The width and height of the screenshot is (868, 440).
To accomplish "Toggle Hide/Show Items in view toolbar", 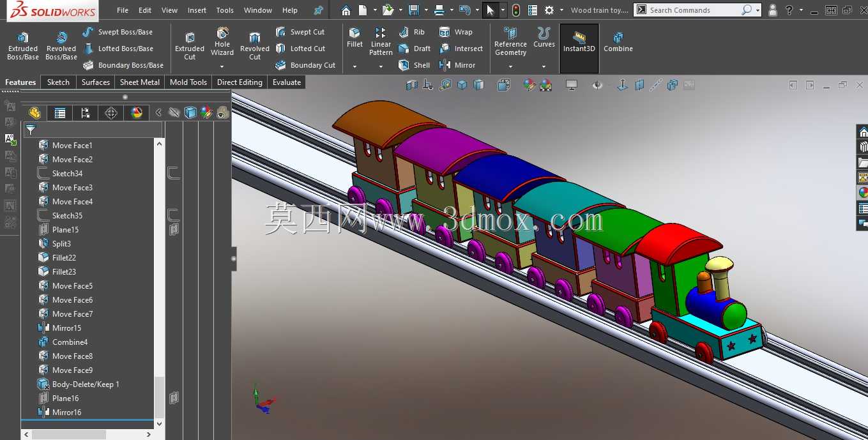I will click(597, 85).
